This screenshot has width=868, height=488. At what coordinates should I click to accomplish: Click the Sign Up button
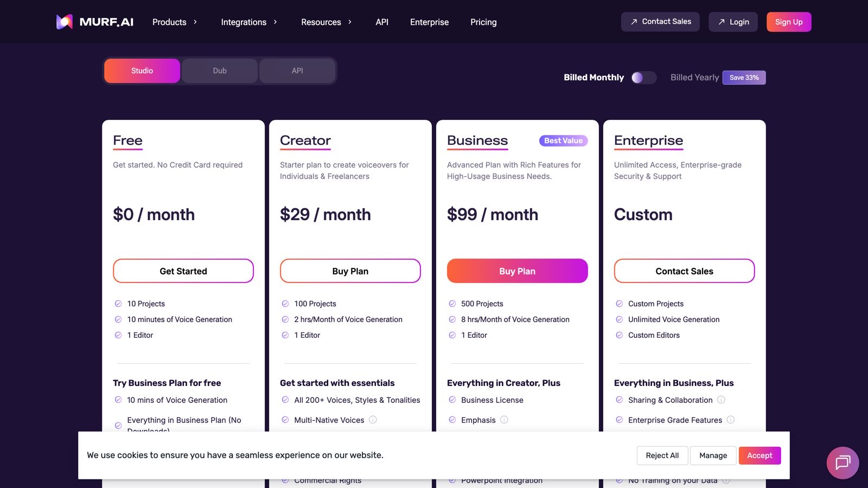[789, 22]
